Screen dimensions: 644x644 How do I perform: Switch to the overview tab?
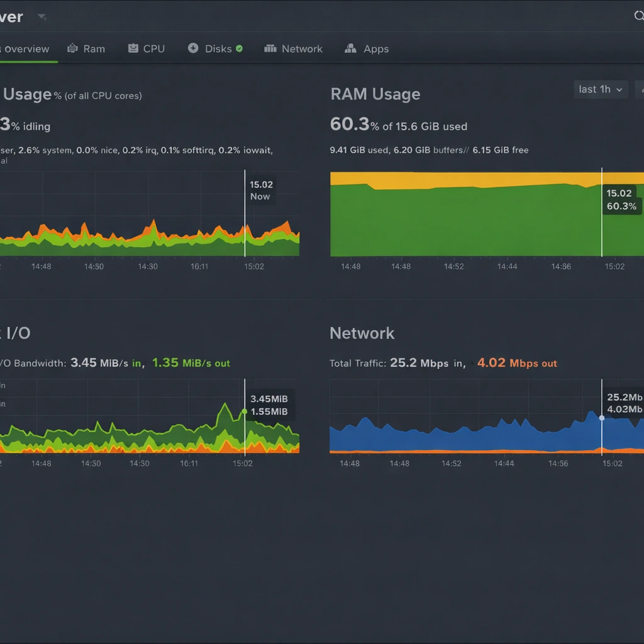(x=26, y=49)
